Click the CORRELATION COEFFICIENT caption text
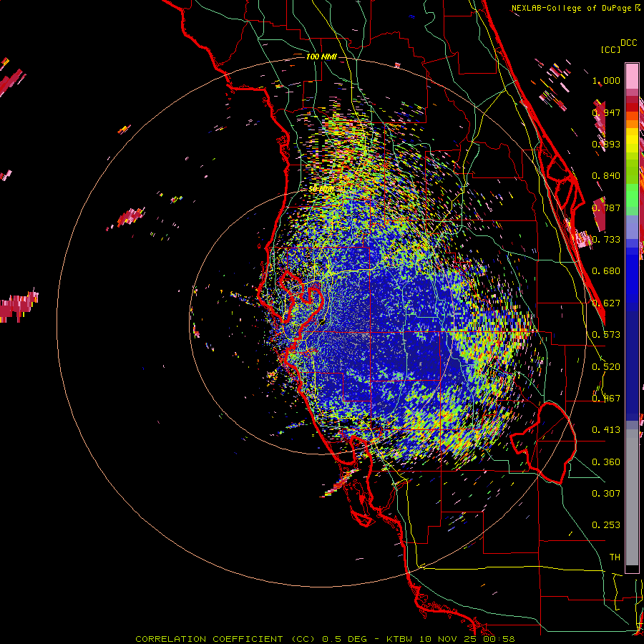This screenshot has width=644, height=644. pyautogui.click(x=209, y=639)
